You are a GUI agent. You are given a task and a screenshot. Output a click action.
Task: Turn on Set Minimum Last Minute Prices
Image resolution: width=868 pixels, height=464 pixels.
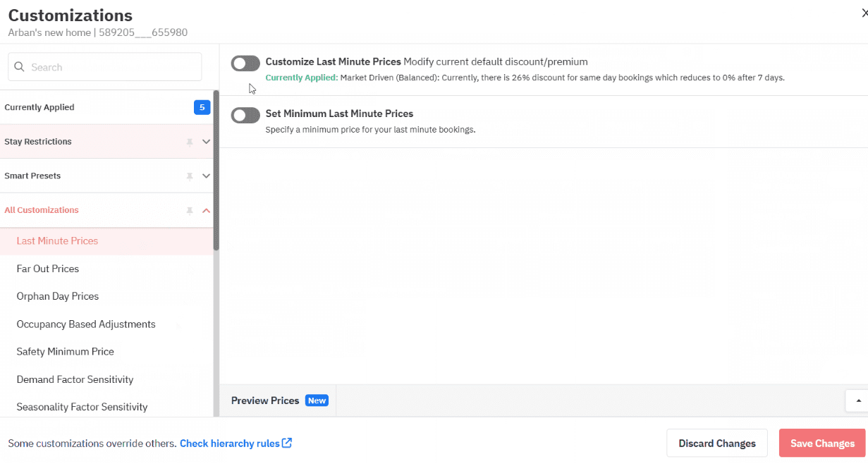pos(245,115)
